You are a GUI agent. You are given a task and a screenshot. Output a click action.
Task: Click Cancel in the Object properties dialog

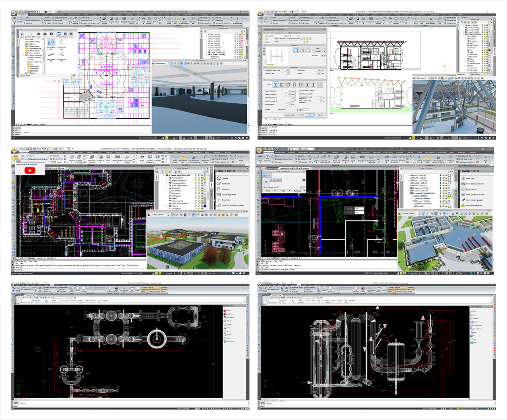tap(321, 115)
